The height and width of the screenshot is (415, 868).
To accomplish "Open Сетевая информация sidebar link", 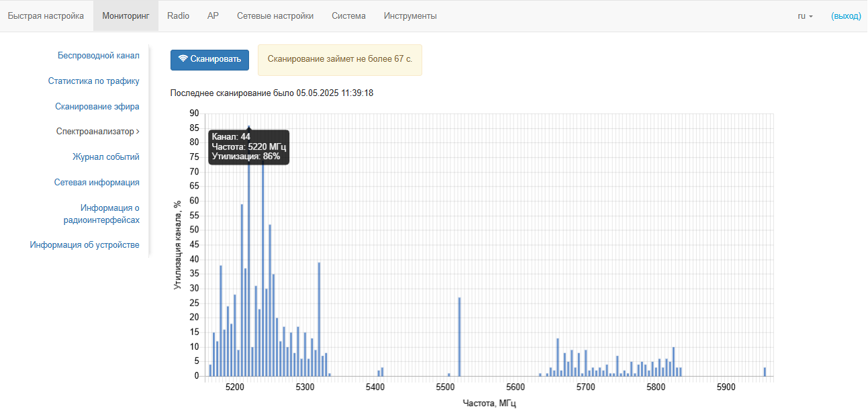I will click(97, 182).
